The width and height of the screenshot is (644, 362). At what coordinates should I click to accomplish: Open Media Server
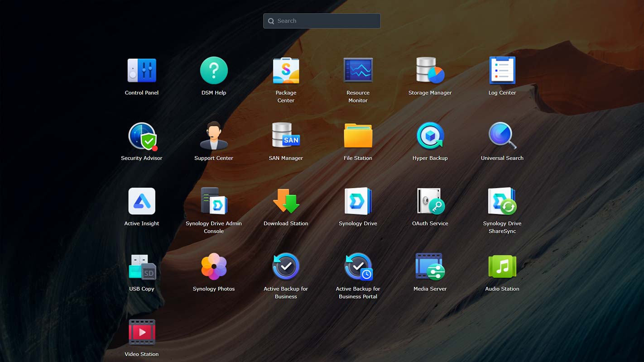click(x=430, y=267)
